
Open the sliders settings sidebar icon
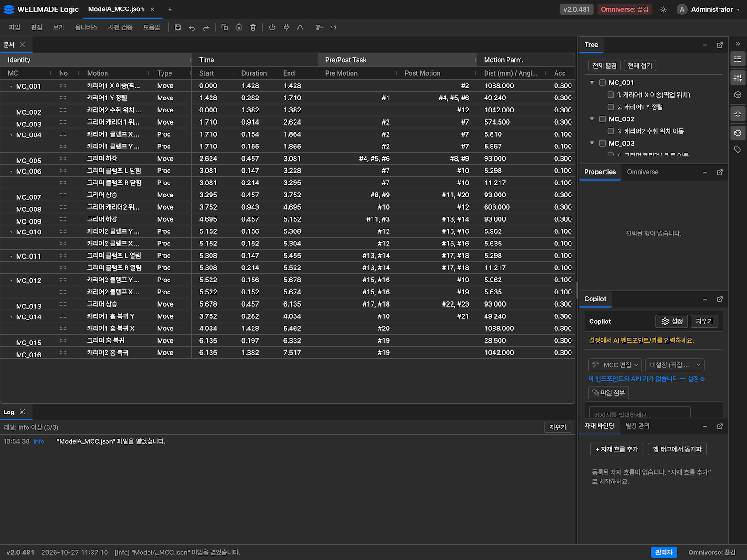tap(738, 78)
